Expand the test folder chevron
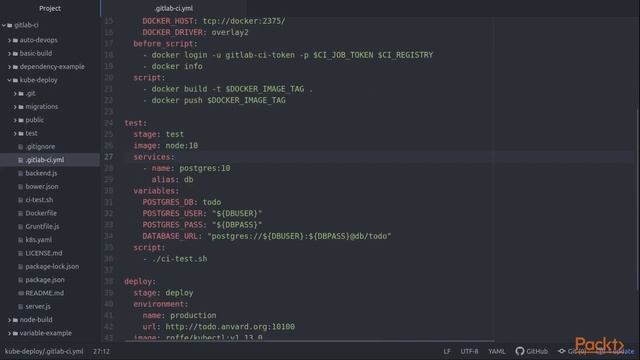The height and width of the screenshot is (360, 640). tap(15, 133)
